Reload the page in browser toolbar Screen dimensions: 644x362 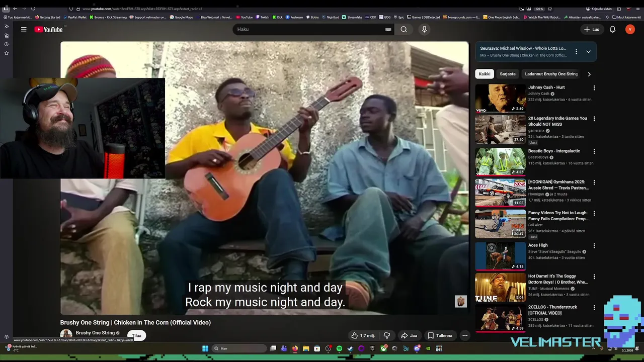tap(33, 9)
